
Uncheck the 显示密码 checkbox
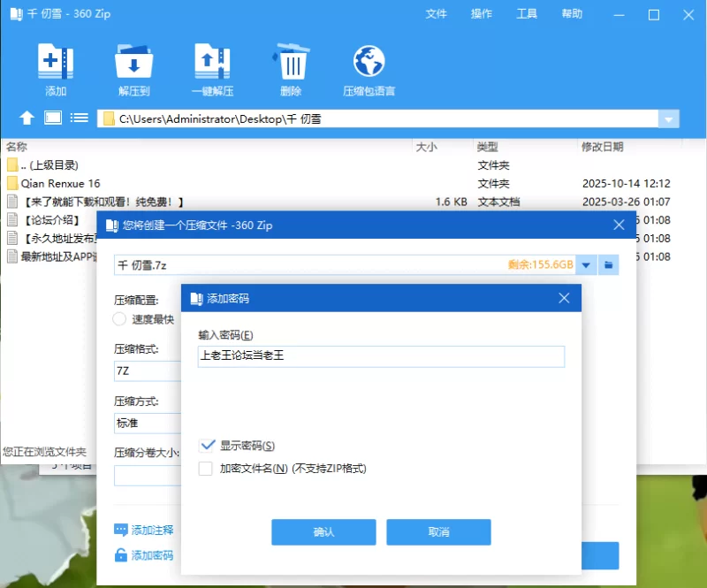tap(208, 446)
